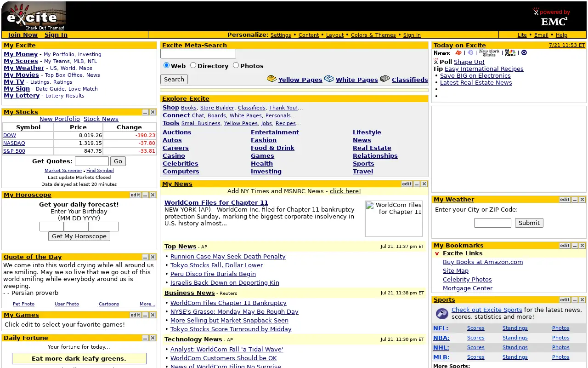Minimize the Daily Fortune panel
The height and width of the screenshot is (368, 588).
[x=145, y=338]
